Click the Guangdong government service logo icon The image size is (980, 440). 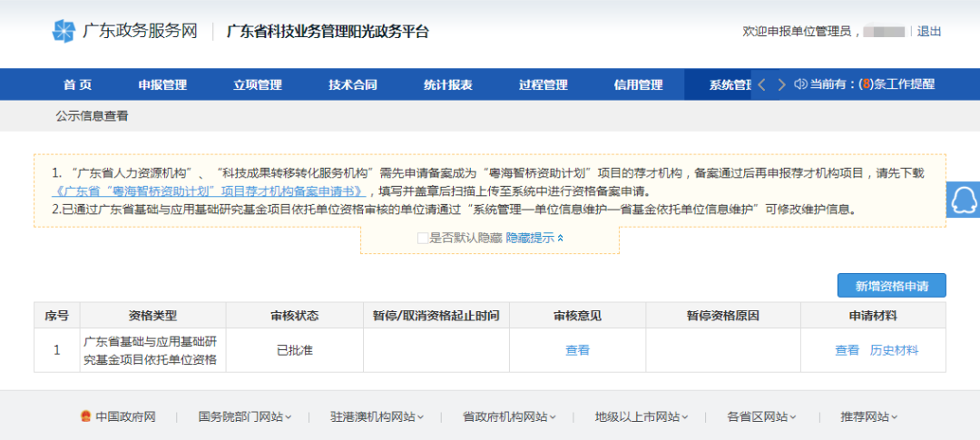[x=64, y=32]
